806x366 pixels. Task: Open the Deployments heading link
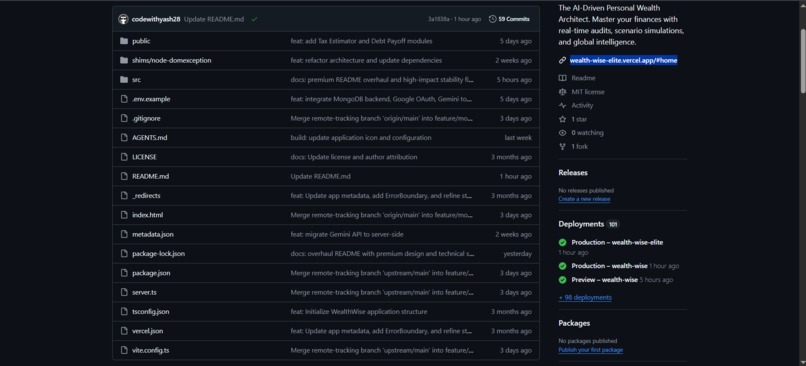(x=581, y=224)
